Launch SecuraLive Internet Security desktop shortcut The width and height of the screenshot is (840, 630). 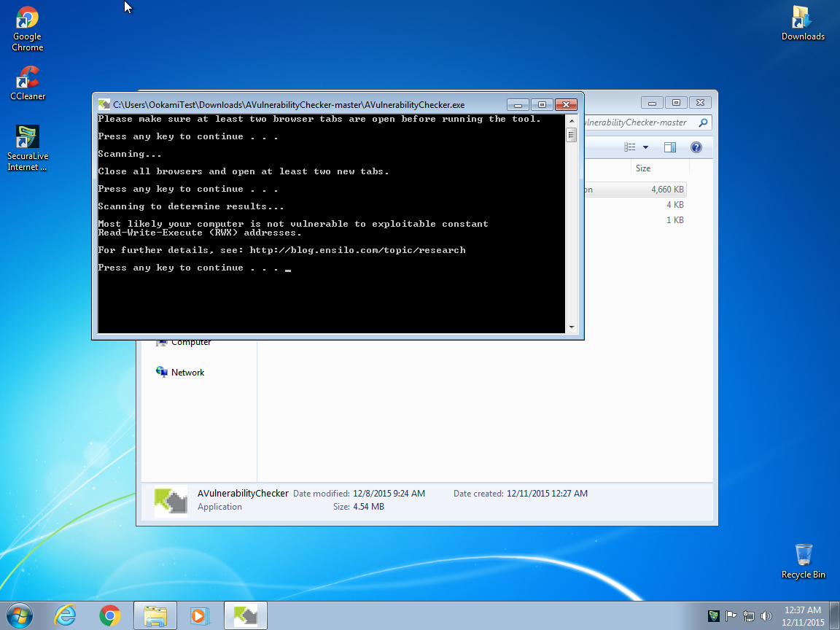28,147
